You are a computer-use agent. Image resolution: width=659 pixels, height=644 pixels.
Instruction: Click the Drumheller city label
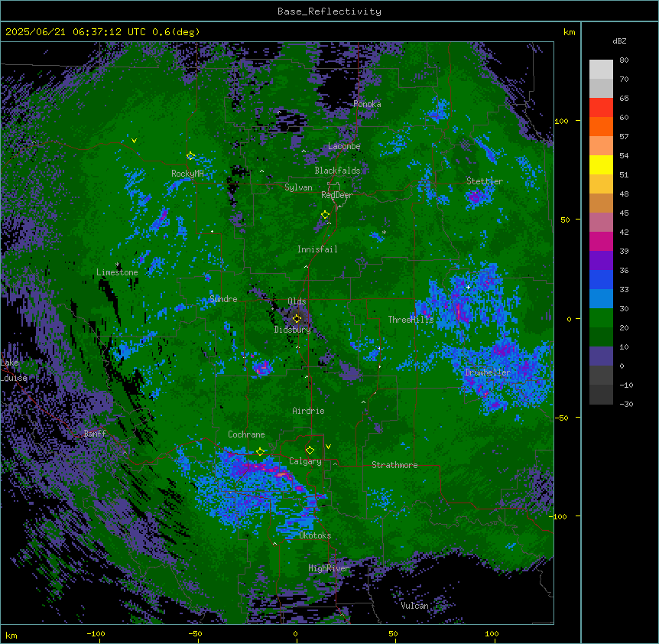coord(488,372)
